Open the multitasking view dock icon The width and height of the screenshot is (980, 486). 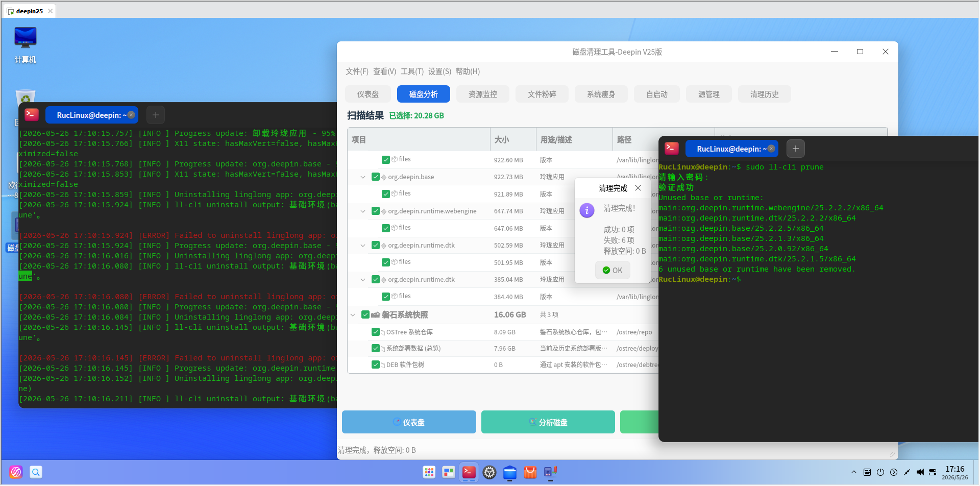point(449,473)
